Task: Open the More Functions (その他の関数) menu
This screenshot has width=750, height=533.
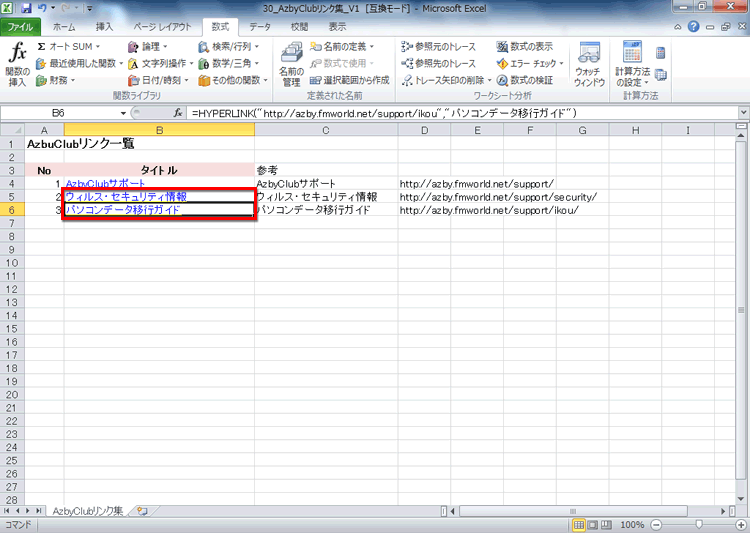Action: click(x=233, y=80)
